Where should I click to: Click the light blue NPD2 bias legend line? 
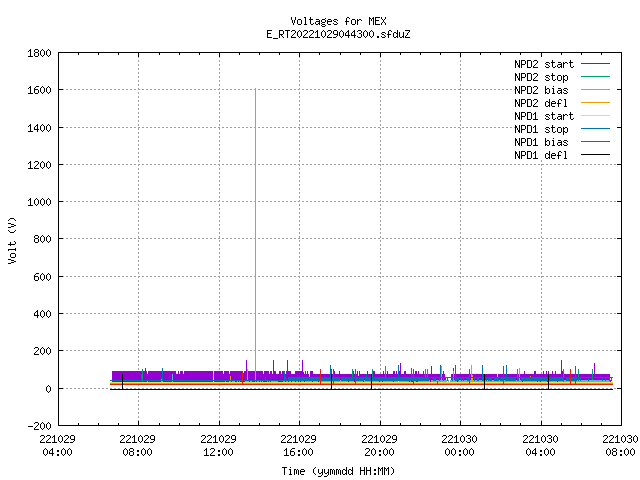coord(595,90)
